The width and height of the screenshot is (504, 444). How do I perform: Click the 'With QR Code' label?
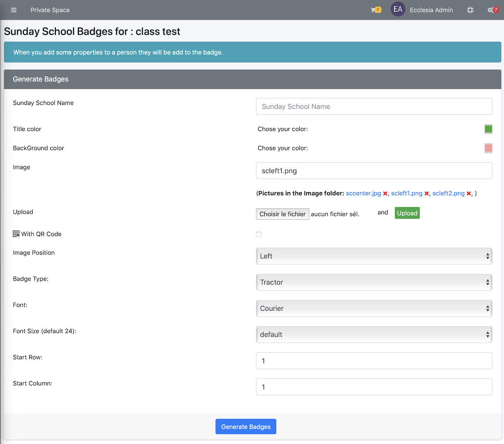tap(41, 234)
